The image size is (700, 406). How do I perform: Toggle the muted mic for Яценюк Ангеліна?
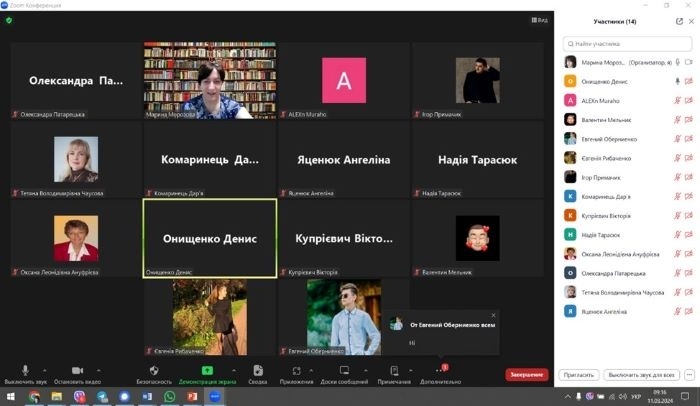[677, 310]
